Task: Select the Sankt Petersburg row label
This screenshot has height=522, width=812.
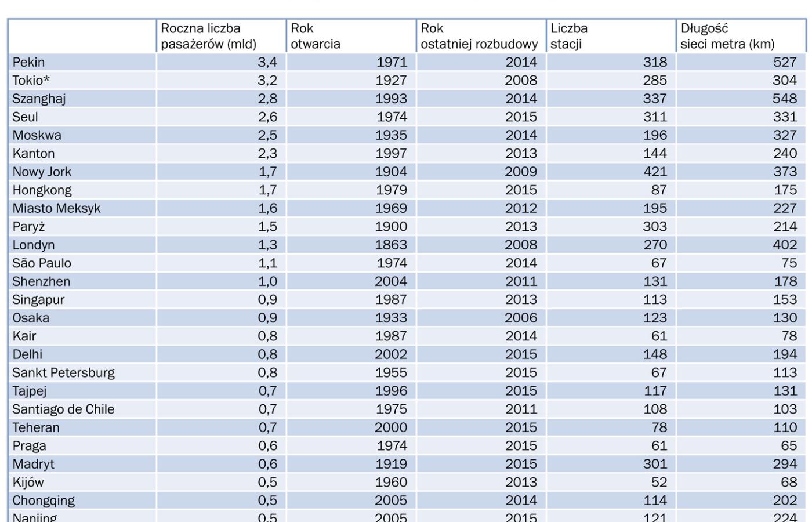Action: pyautogui.click(x=63, y=373)
